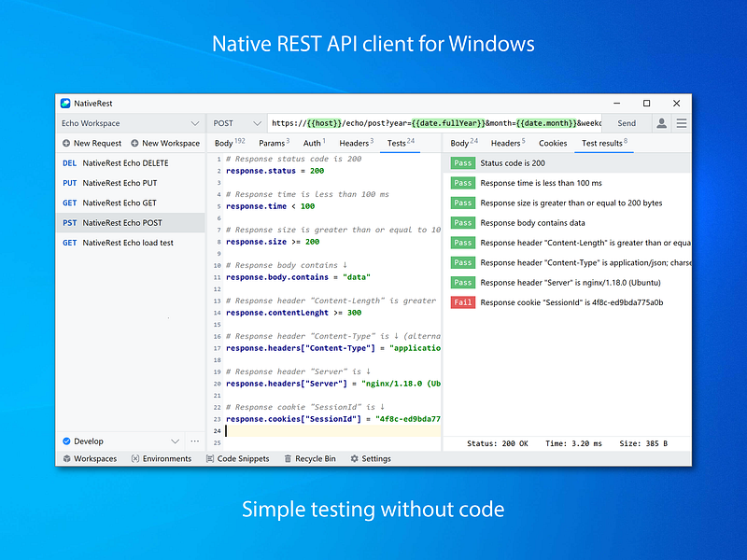747x560 pixels.
Task: Click code line response.body.contains
Action: pyautogui.click(x=298, y=277)
